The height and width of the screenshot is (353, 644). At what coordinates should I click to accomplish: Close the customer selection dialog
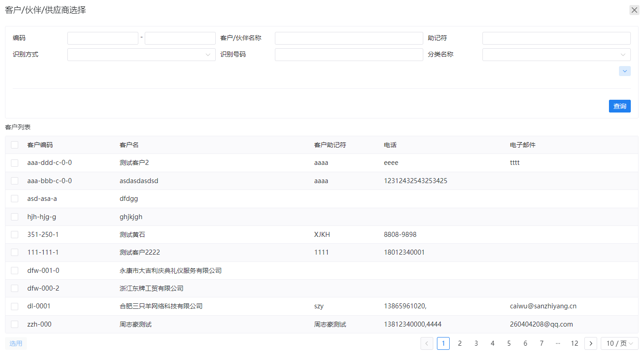634,10
